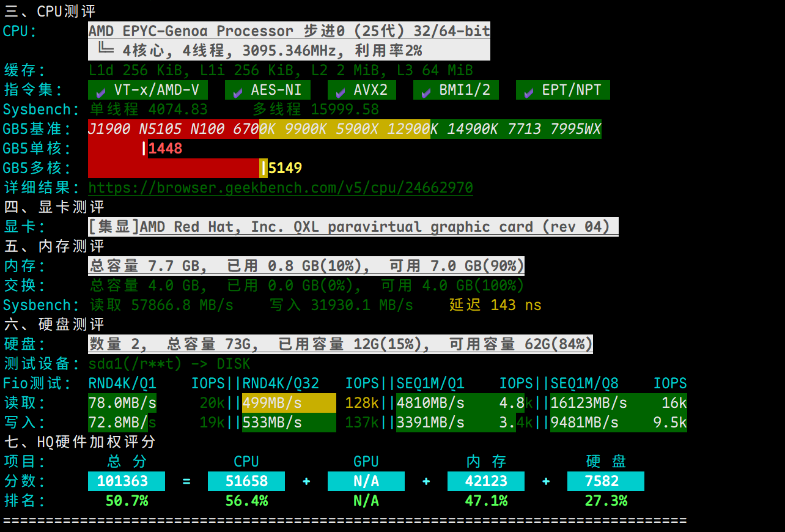The image size is (785, 532).
Task: Click the RND4K/Q1 Fio column header
Action: [122, 383]
